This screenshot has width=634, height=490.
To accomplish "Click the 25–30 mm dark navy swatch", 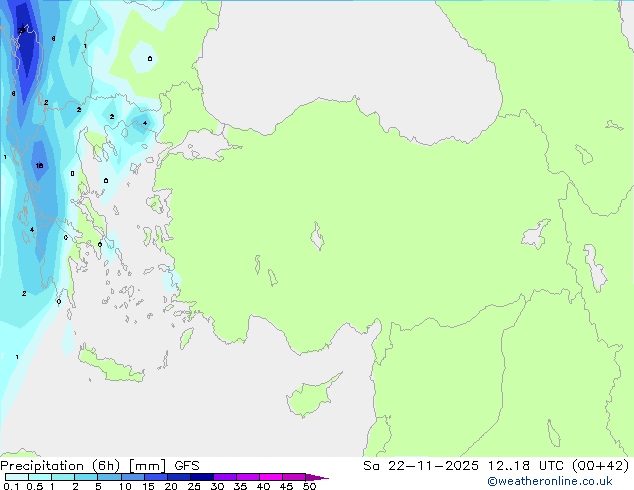I will click(x=201, y=477).
